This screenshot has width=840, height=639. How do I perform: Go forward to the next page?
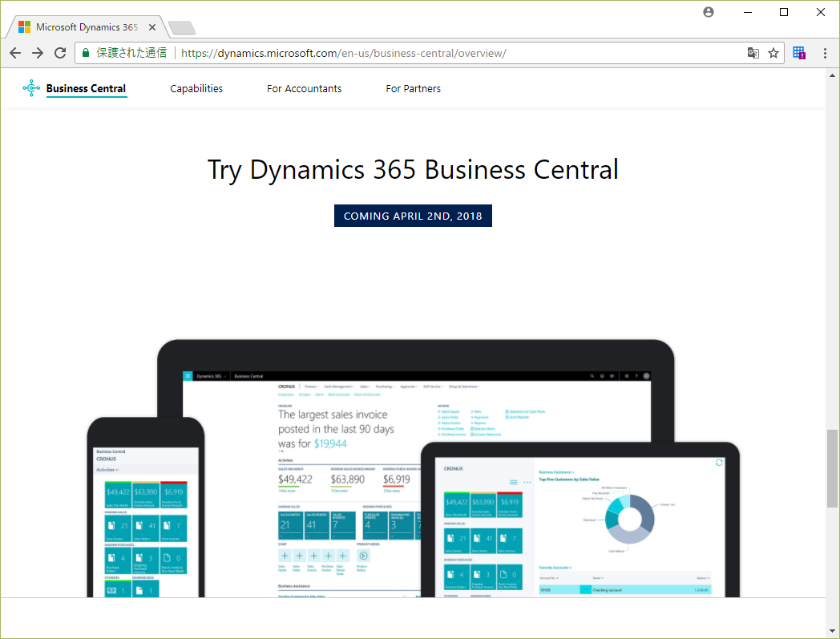[x=38, y=53]
